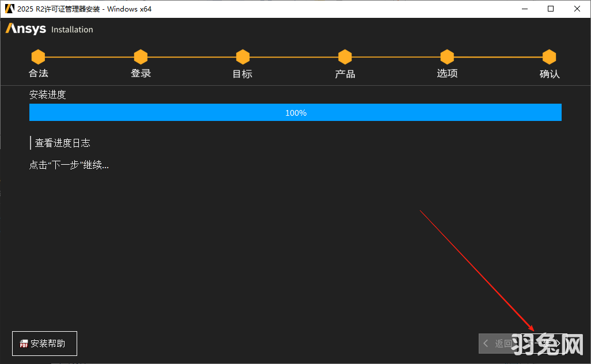Click the 合法 step hexagon icon

38,57
